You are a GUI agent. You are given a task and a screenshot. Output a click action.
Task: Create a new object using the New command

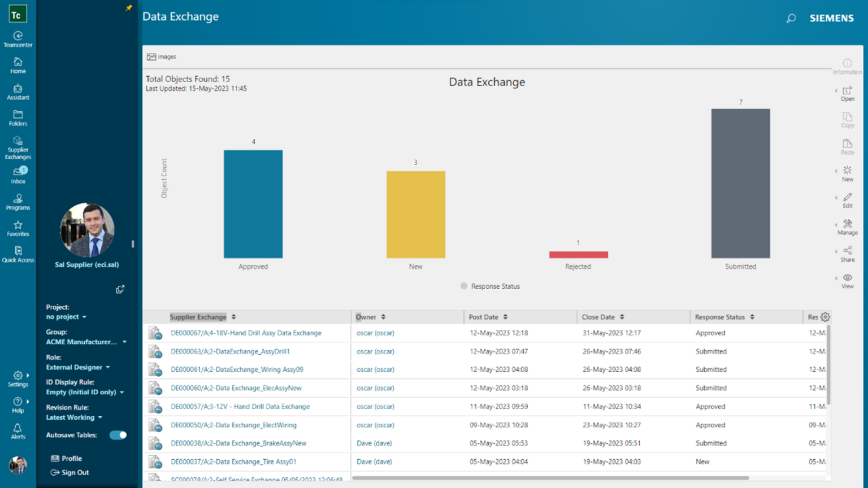[847, 173]
